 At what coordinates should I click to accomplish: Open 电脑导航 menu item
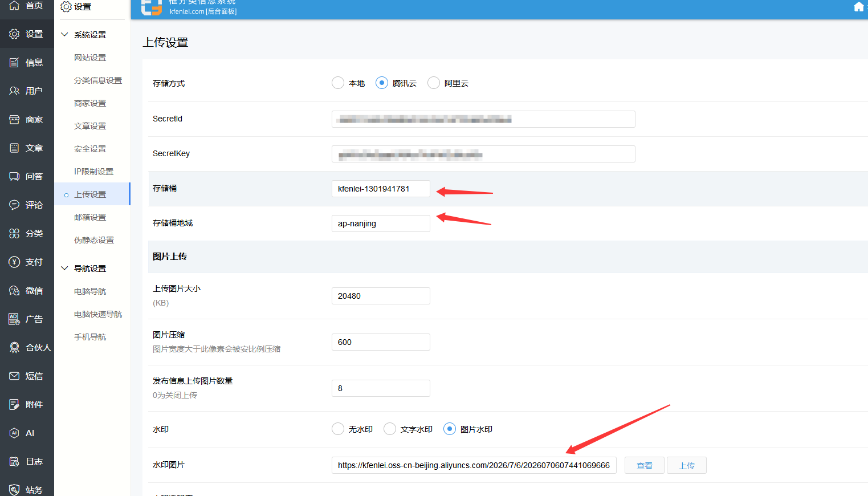tap(90, 291)
